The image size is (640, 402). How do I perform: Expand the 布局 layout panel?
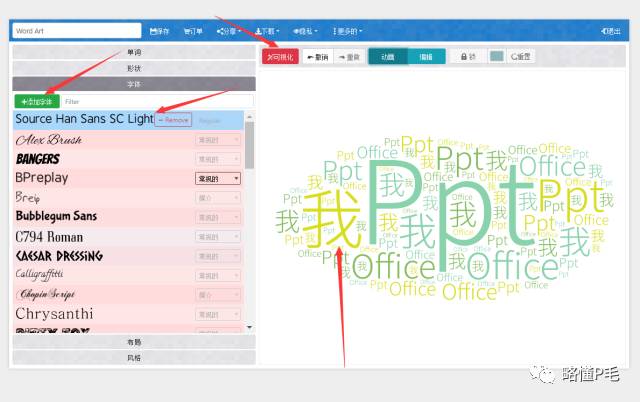click(134, 342)
